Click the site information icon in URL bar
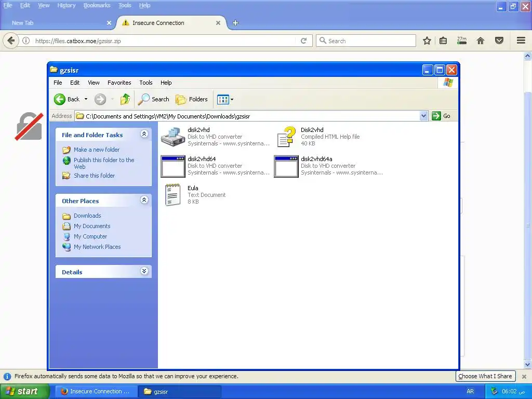The height and width of the screenshot is (399, 532). point(26,41)
